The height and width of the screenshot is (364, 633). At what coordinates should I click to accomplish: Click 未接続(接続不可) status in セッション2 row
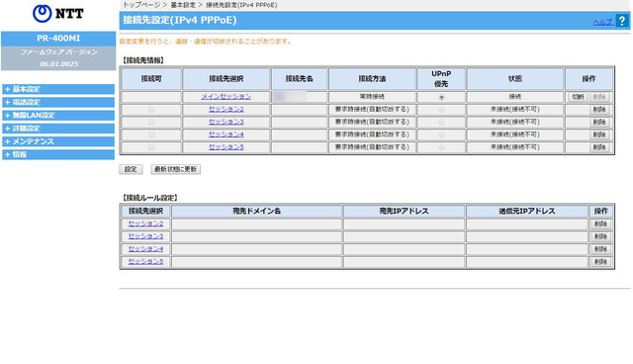(515, 110)
